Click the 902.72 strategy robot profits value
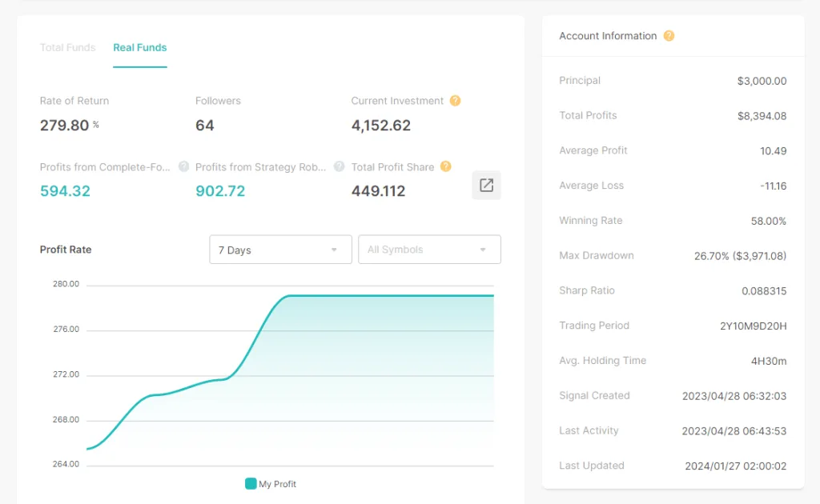Screen dimensions: 820x504 (220, 191)
